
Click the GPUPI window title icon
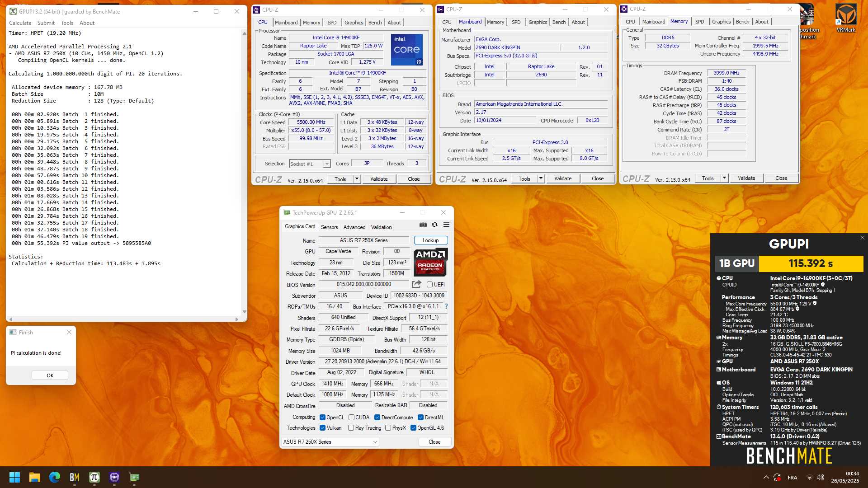(x=13, y=11)
